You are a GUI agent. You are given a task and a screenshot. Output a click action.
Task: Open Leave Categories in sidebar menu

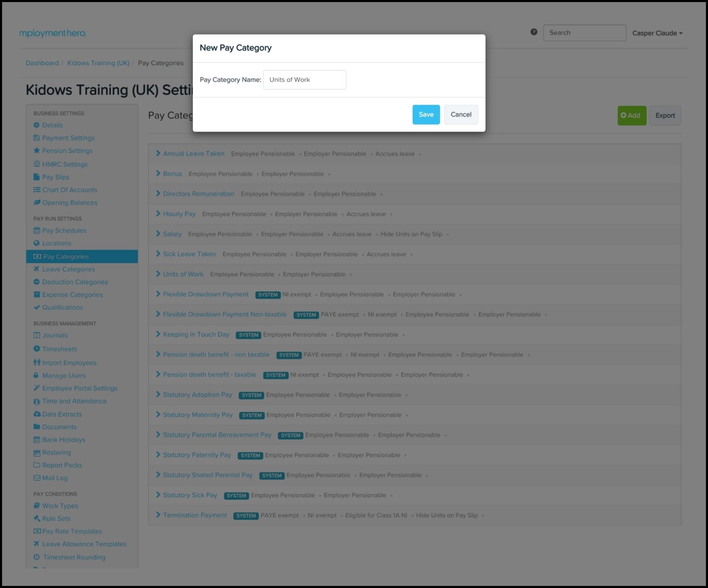68,269
